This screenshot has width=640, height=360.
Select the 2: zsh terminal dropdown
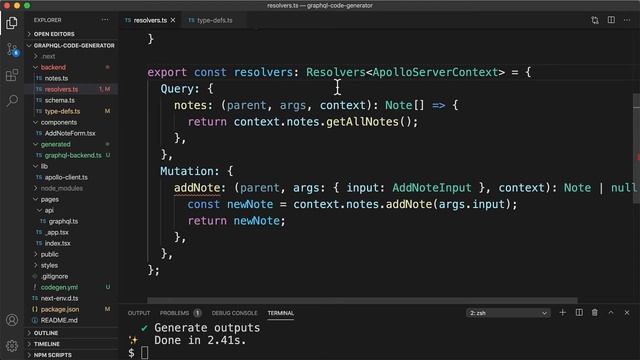pyautogui.click(x=508, y=313)
